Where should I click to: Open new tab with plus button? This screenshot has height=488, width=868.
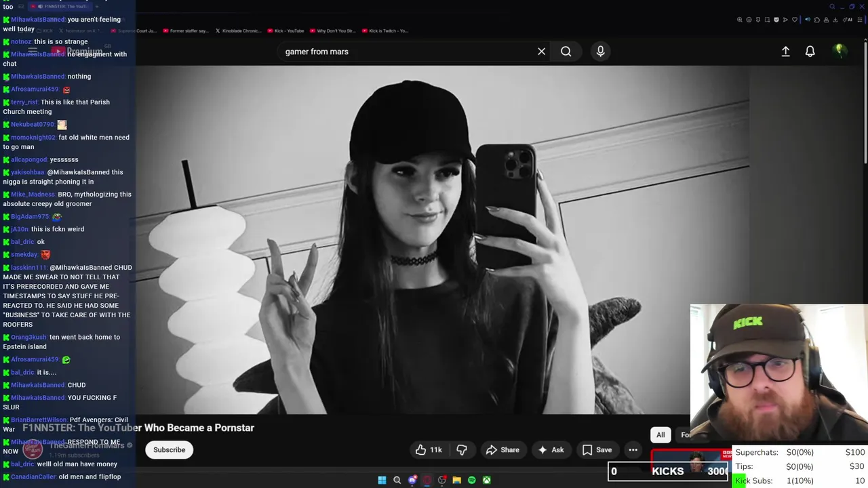coord(96,6)
